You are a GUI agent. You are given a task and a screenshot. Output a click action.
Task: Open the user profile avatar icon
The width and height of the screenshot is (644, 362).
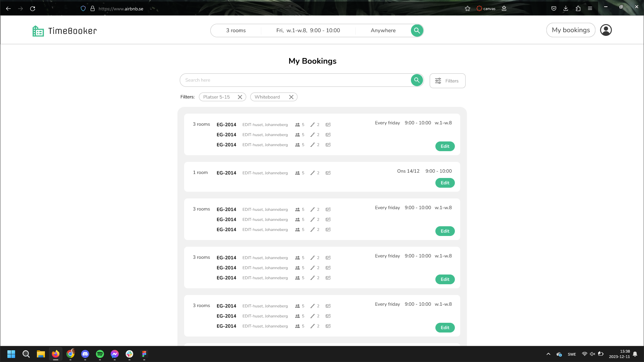[606, 30]
